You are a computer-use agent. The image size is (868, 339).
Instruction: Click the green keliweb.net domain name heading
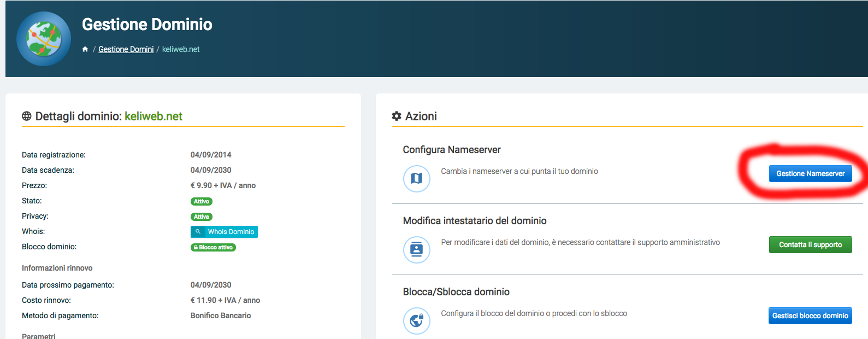[153, 116]
